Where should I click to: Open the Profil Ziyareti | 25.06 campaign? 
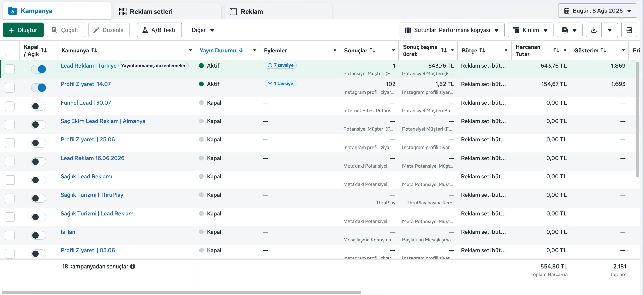point(88,140)
